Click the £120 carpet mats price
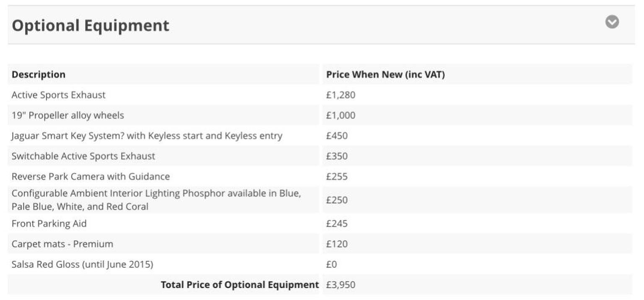The height and width of the screenshot is (300, 644). (337, 244)
